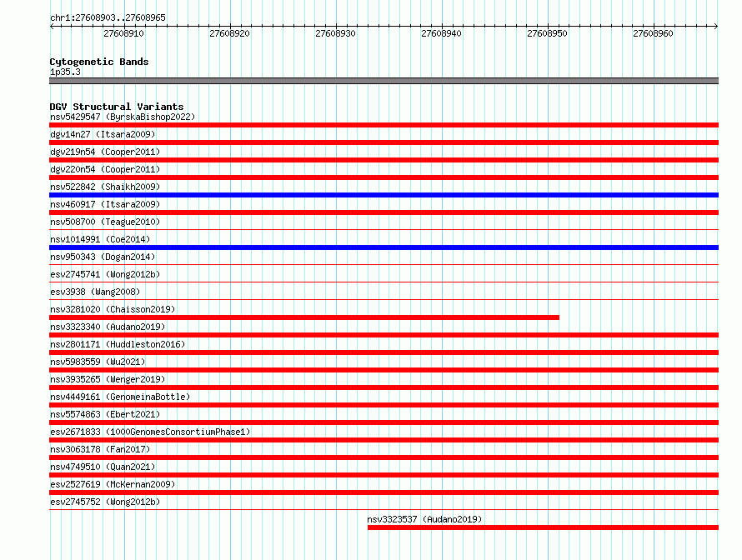Select nsv5983559 (Wu2021) label

coord(98,362)
